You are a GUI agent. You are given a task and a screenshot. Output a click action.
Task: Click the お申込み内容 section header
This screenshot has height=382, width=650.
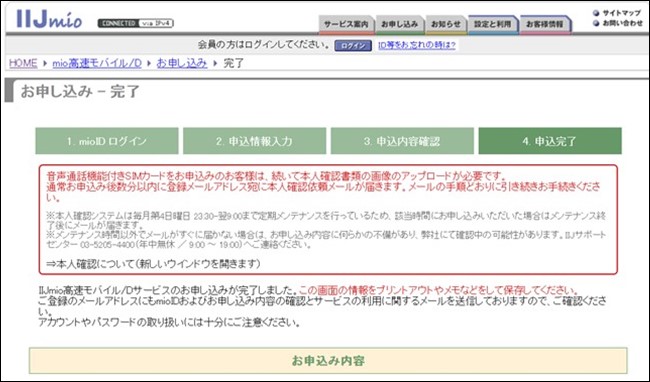pyautogui.click(x=328, y=360)
